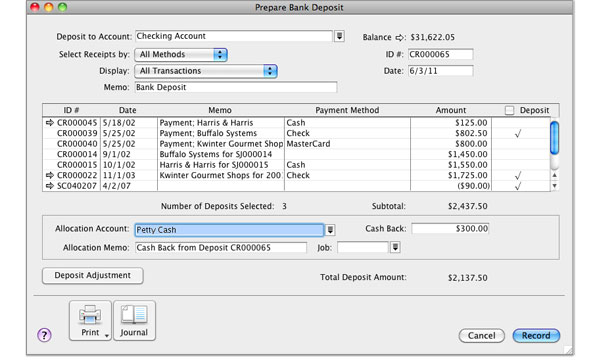Screen dimensions: 600x360
Task: Click the Amount column header
Action: pyautogui.click(x=451, y=110)
